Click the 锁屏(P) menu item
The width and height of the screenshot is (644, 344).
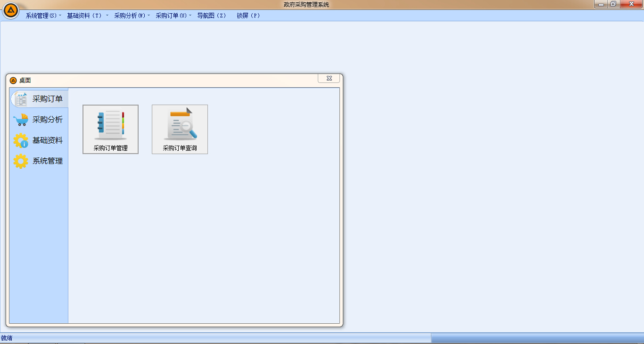pos(248,16)
